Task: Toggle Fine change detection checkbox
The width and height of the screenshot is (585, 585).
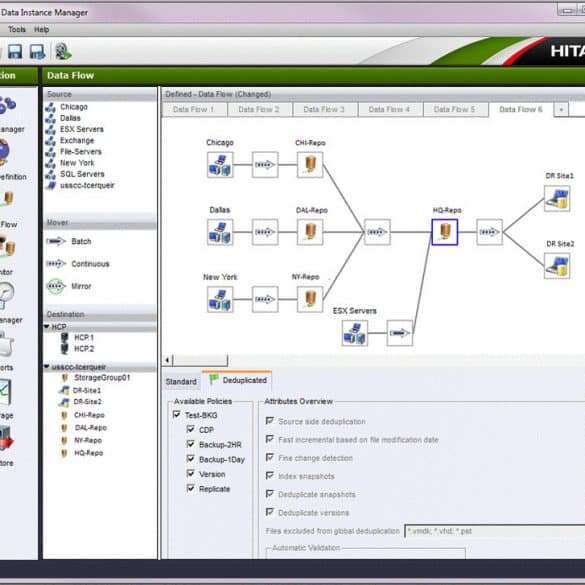Action: click(270, 457)
